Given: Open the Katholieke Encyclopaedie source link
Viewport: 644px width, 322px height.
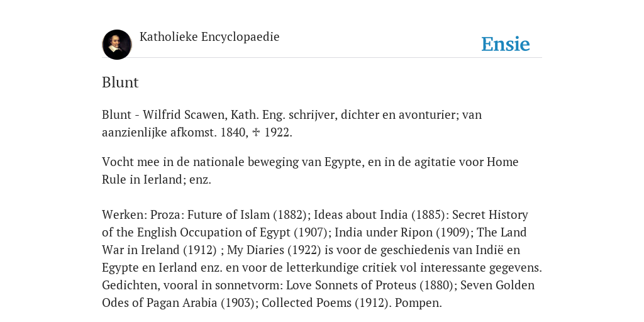Looking at the screenshot, I should (x=209, y=37).
